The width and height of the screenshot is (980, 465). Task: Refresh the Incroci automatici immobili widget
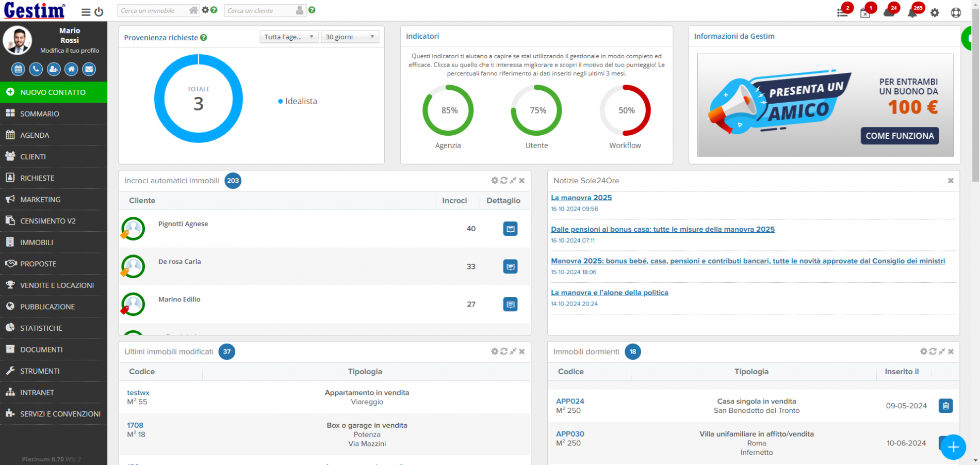pos(504,181)
